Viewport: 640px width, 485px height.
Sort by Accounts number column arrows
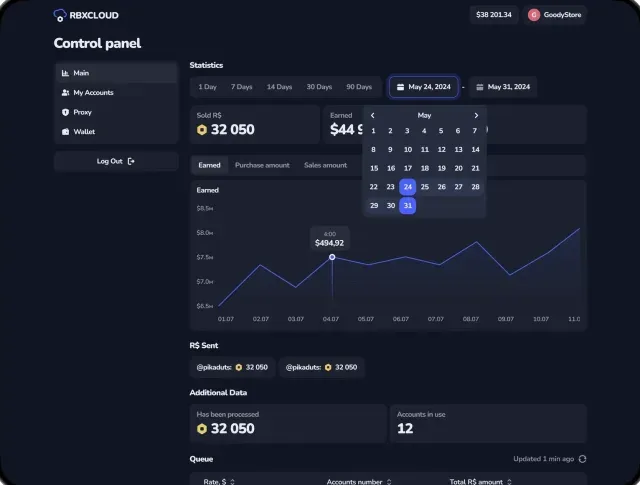pos(389,482)
